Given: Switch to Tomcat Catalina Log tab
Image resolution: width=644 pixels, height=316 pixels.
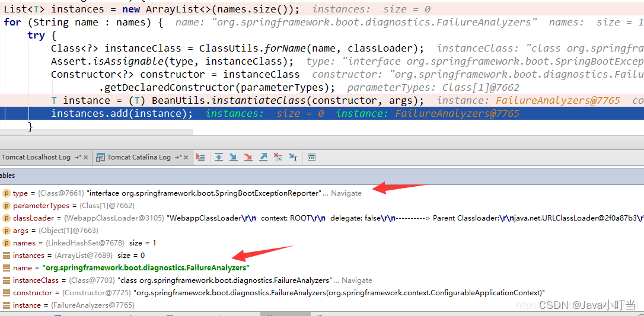Looking at the screenshot, I should click(139, 157).
